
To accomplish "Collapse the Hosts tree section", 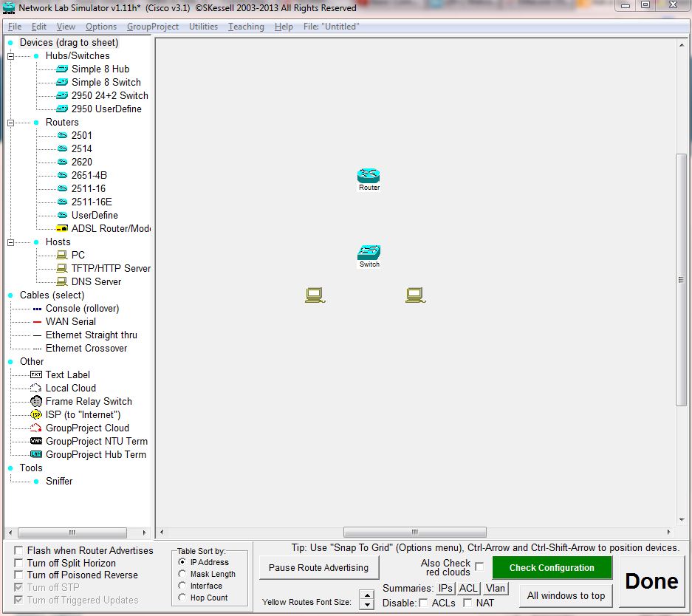I will (x=10, y=242).
